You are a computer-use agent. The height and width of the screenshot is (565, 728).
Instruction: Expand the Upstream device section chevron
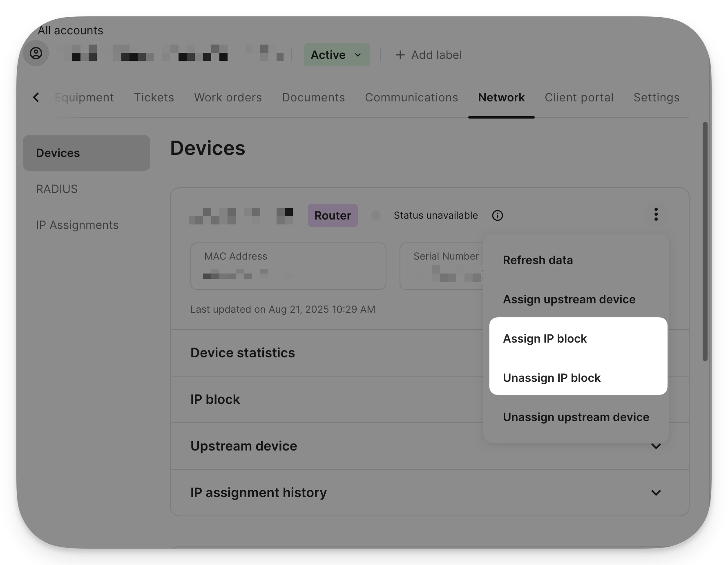[656, 446]
